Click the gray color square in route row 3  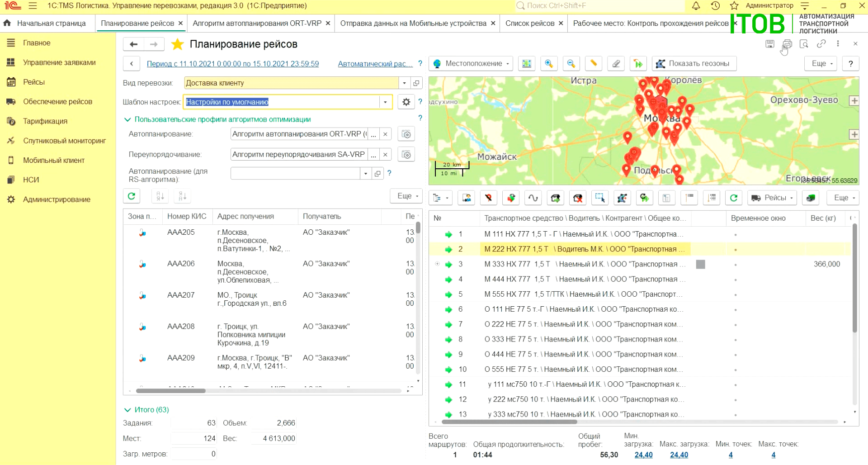point(701,264)
